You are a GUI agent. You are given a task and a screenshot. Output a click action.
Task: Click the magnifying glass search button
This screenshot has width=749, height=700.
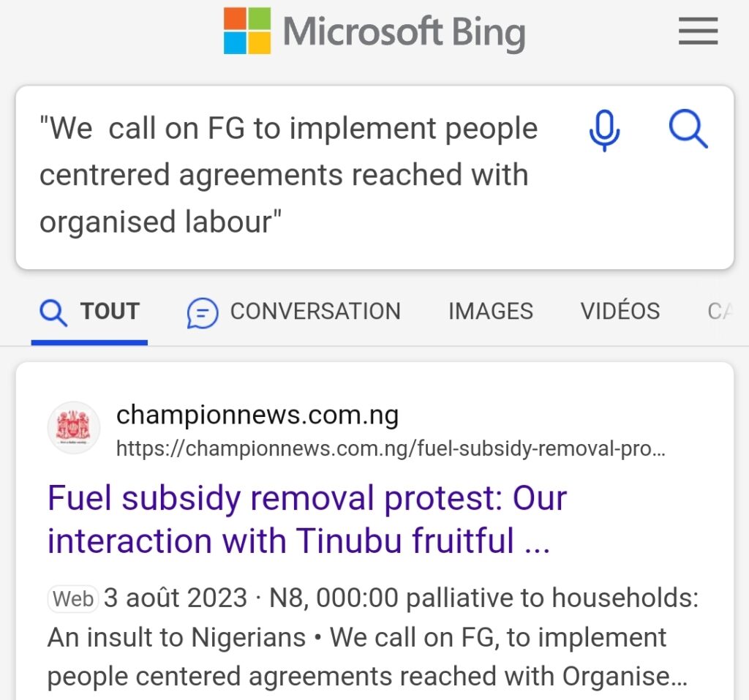688,129
